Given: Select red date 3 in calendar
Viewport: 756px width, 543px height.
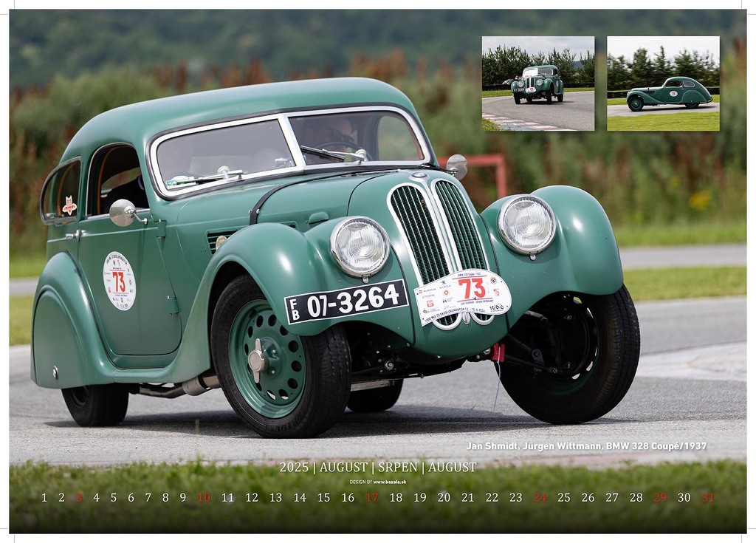Looking at the screenshot, I should click(79, 497).
